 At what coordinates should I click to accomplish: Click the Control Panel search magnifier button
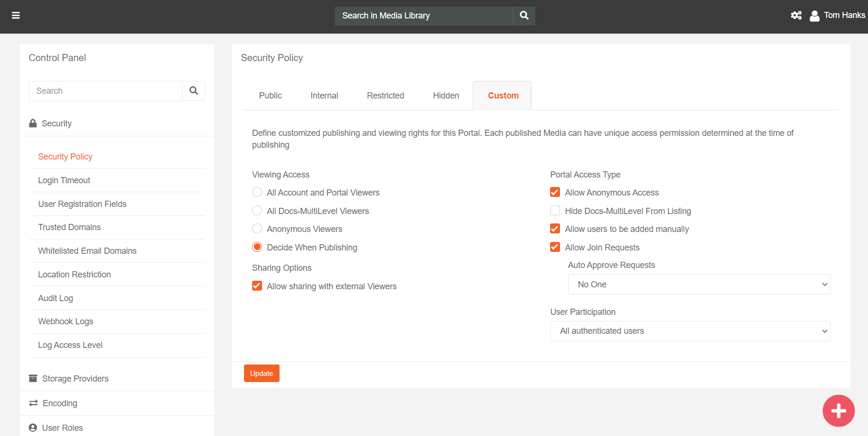tap(193, 91)
